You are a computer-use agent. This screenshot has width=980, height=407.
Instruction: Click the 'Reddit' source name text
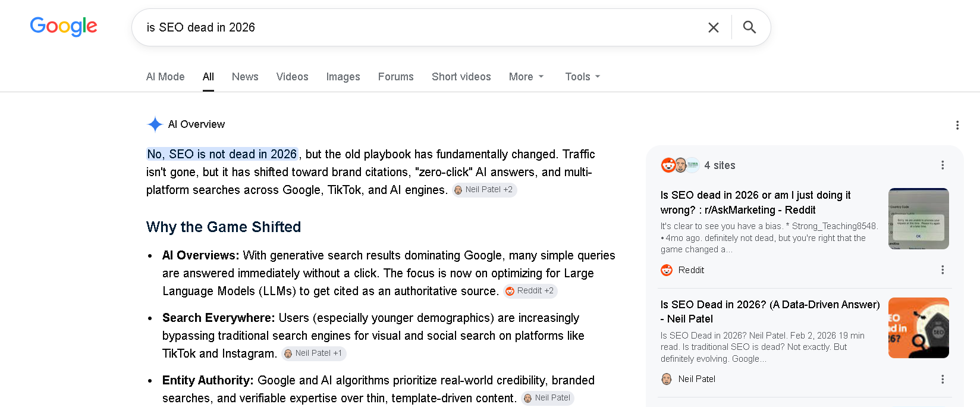691,270
